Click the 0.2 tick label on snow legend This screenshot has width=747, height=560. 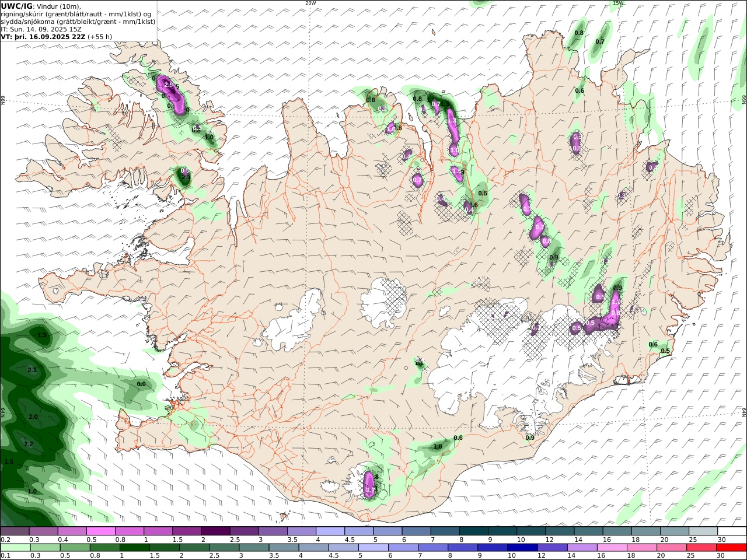click(x=5, y=540)
